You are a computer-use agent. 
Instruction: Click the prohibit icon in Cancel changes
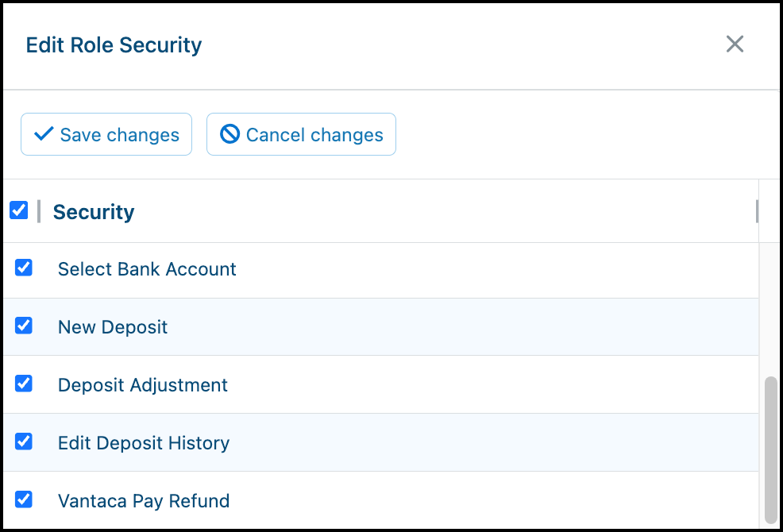[x=229, y=134]
